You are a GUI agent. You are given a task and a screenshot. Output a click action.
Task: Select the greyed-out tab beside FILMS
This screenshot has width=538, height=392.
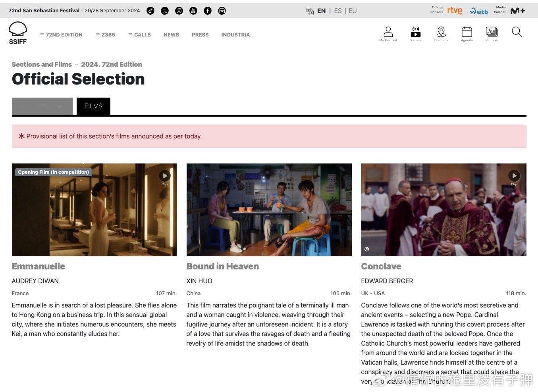42,106
